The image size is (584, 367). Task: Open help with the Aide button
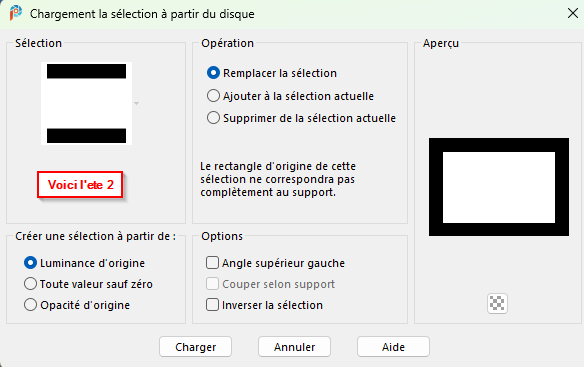point(393,347)
